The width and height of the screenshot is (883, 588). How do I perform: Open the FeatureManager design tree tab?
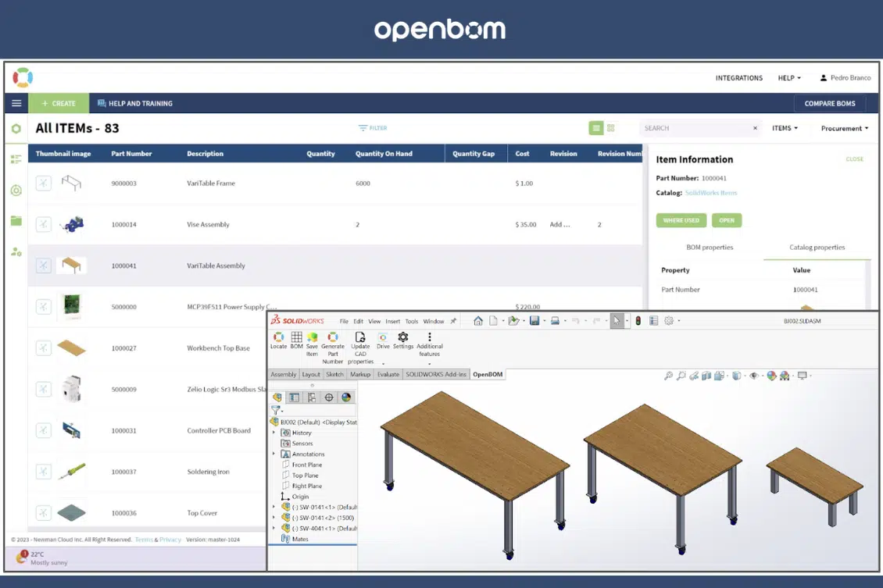(x=277, y=397)
